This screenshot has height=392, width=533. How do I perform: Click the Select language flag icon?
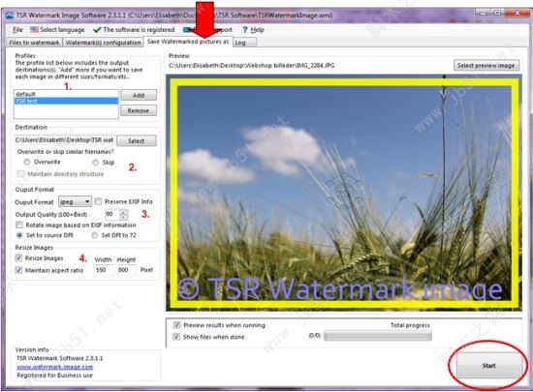point(34,30)
